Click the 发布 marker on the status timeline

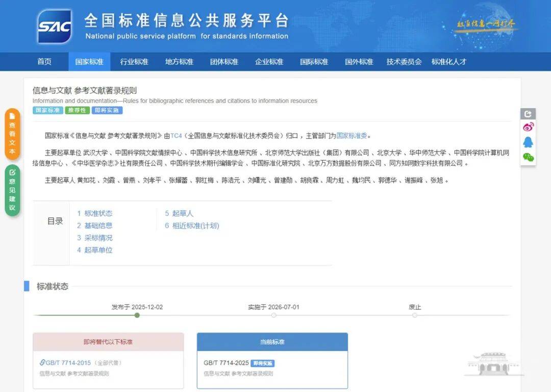point(137,315)
